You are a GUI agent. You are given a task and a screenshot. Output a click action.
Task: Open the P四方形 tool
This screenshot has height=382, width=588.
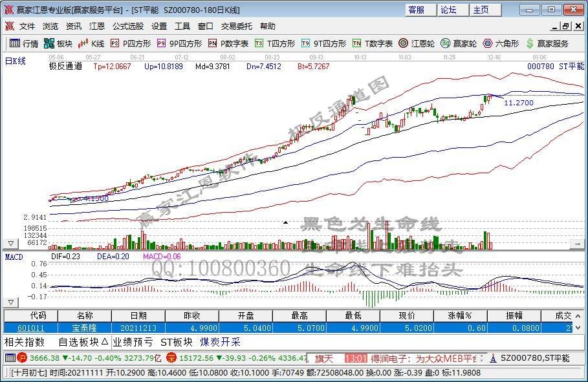(x=131, y=43)
